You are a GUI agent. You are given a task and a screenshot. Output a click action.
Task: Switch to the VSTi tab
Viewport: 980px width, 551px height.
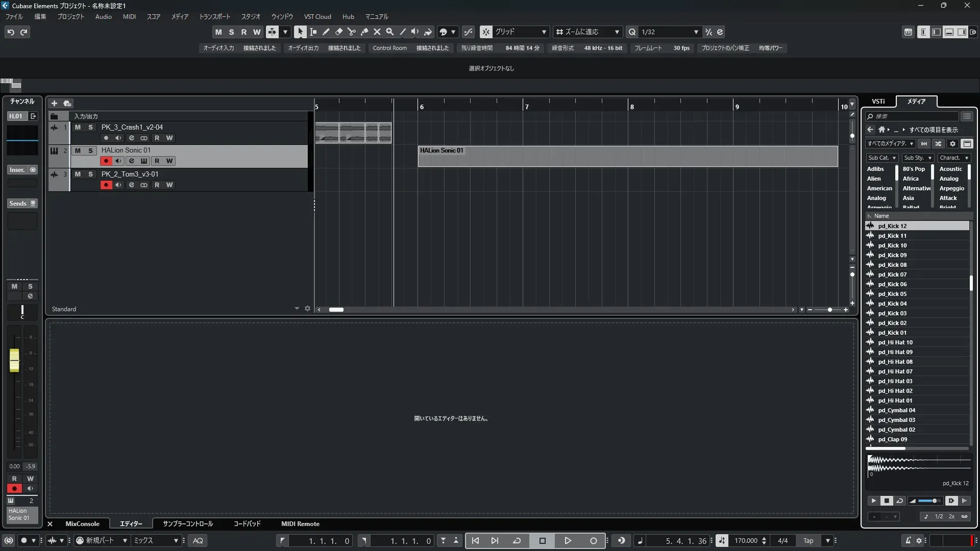pos(878,101)
